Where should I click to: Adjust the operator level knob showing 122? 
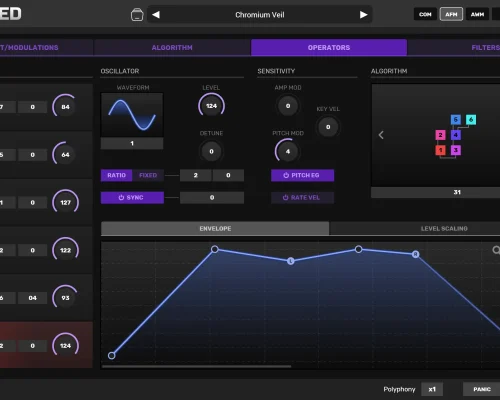click(x=65, y=250)
